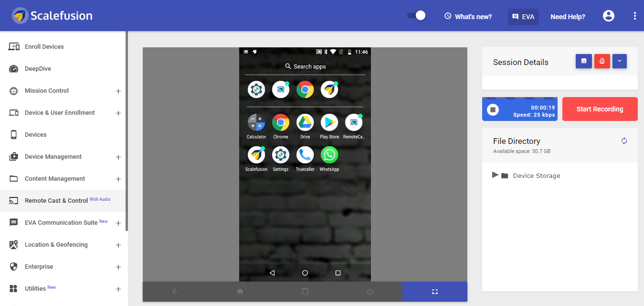Open the unlabeled Remote Cast icon in the suggested apps row

281,89
